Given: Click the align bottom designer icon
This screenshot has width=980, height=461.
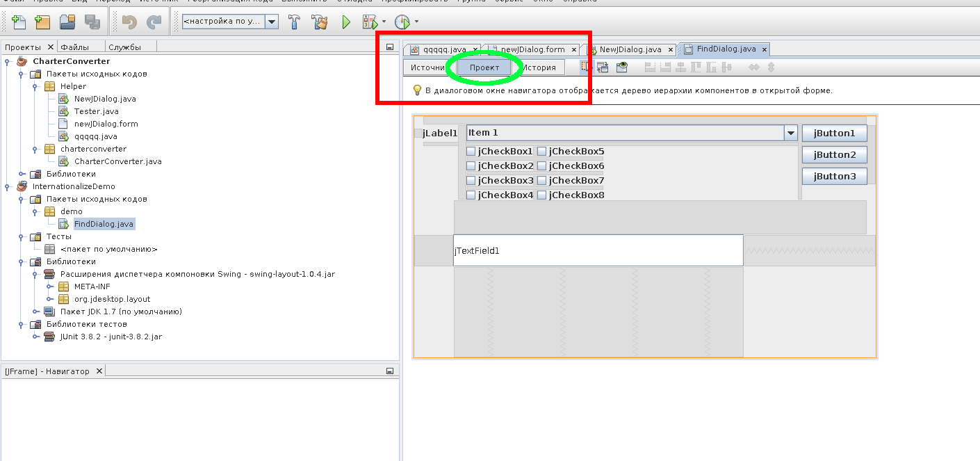Looking at the screenshot, I should pyautogui.click(x=711, y=67).
